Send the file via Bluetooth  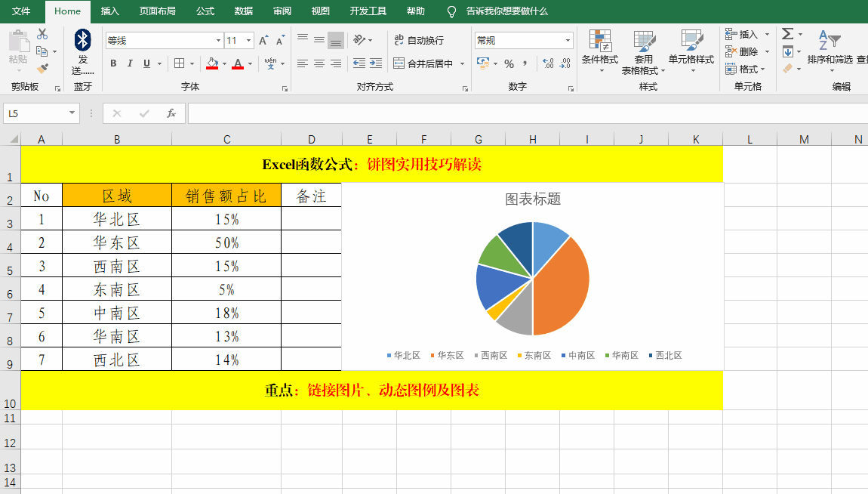point(83,52)
